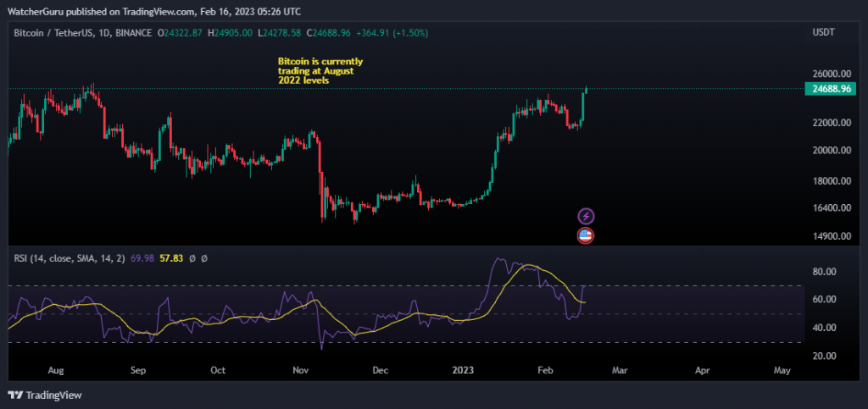Viewport: 868px width, 409px height.
Task: Click the purple lightning bolt event icon
Action: pyautogui.click(x=586, y=216)
